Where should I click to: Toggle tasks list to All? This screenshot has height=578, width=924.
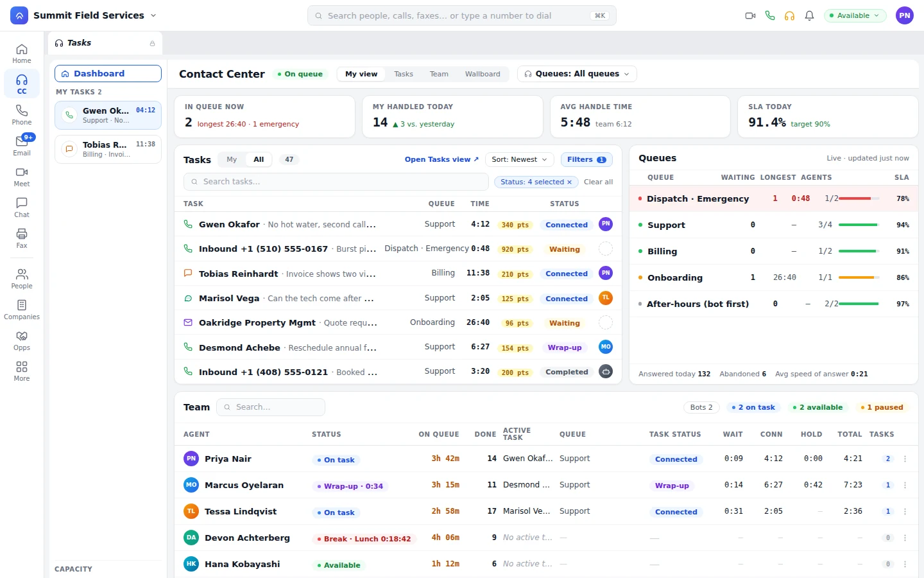click(x=259, y=160)
